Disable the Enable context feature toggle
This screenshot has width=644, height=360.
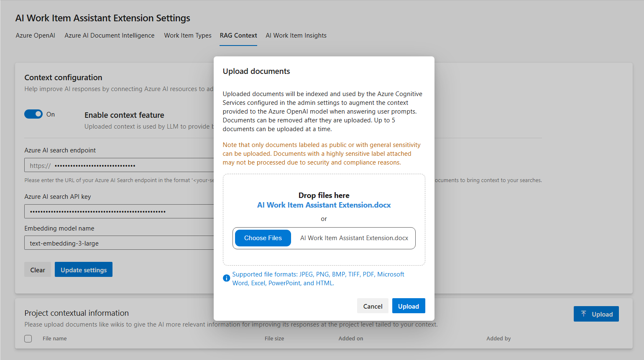click(x=33, y=114)
